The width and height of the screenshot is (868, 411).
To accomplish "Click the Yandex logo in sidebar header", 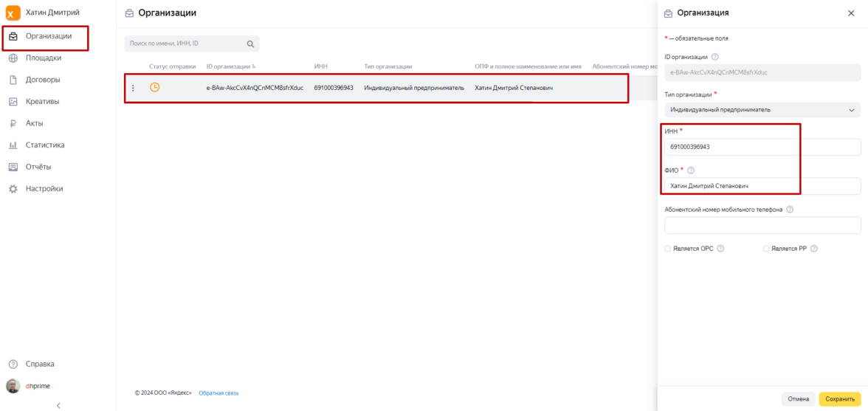I will (x=13, y=13).
